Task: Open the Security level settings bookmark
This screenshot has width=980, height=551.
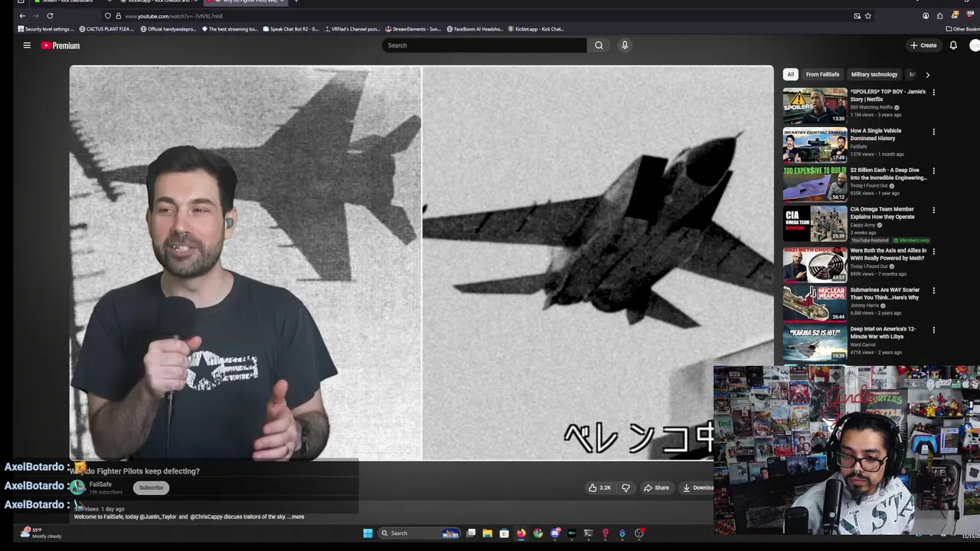Action: click(46, 29)
